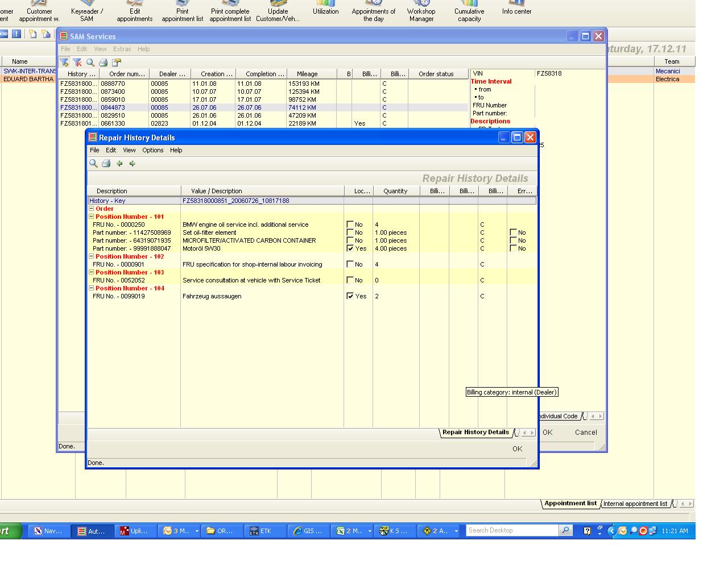Toggle the Fahrzeug aussaugen checkbox
Screen dimensions: 728x582
coord(350,296)
